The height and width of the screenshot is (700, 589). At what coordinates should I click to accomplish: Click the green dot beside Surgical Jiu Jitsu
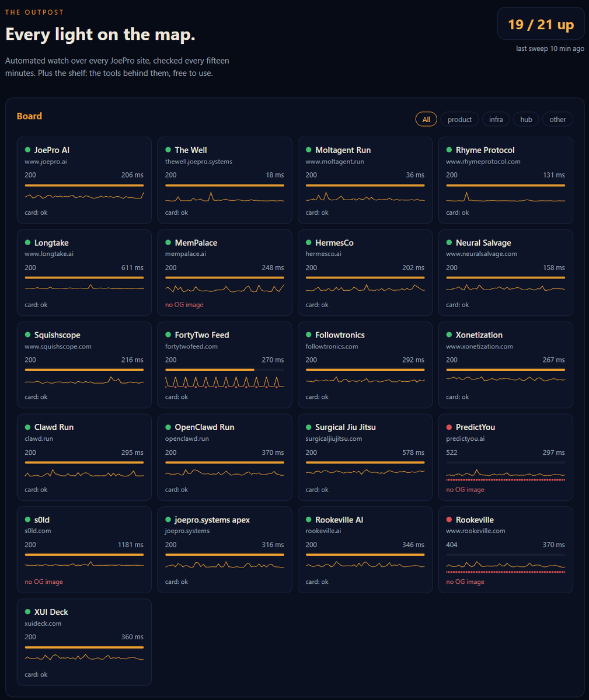[x=308, y=427]
